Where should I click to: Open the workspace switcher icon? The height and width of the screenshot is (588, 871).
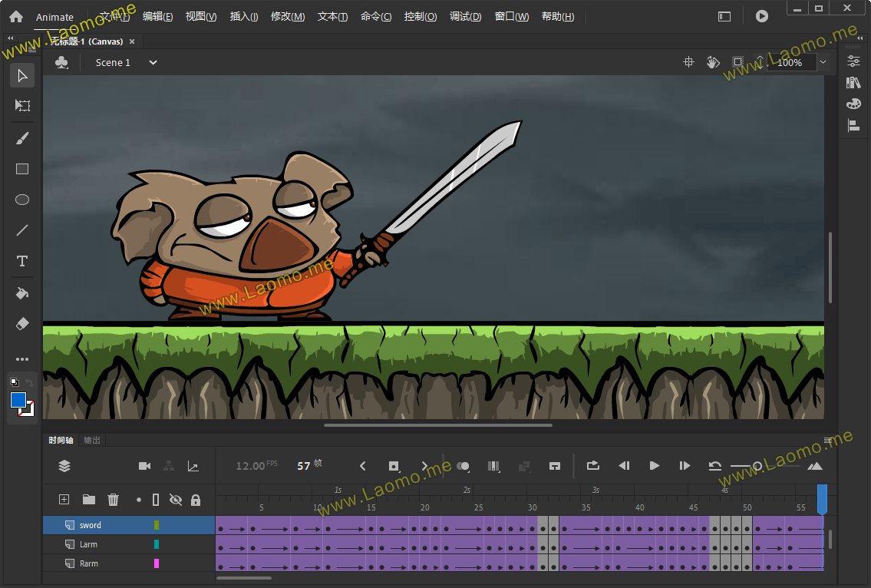click(724, 17)
